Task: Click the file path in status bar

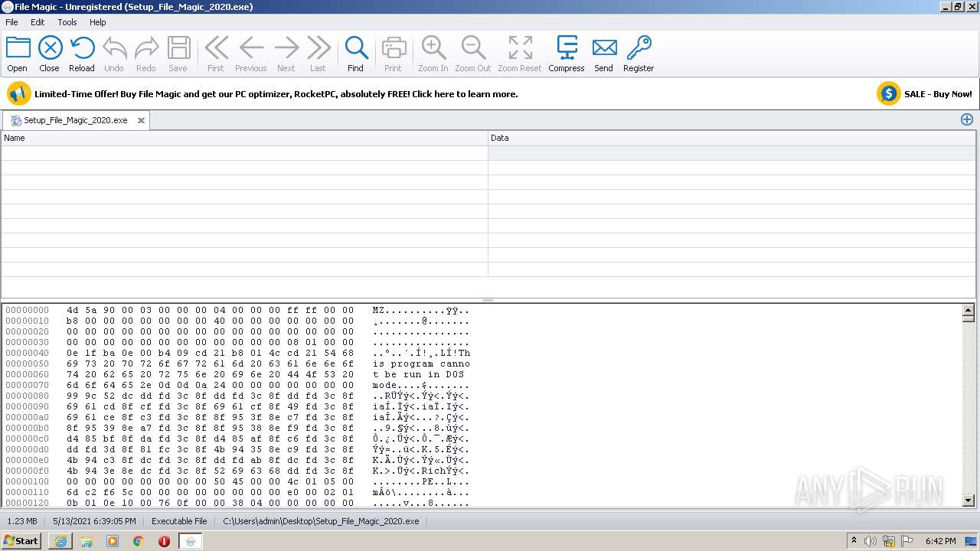Action: tap(321, 521)
